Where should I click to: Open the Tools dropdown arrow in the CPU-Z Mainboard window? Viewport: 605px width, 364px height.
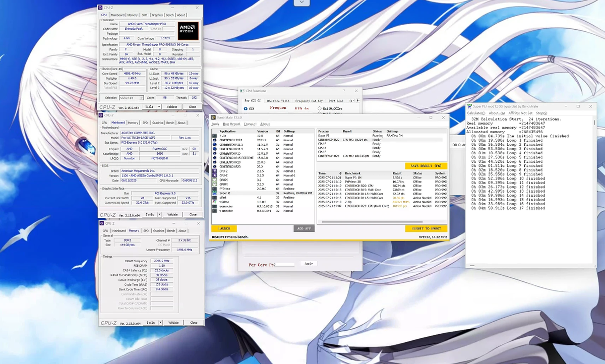pyautogui.click(x=159, y=214)
